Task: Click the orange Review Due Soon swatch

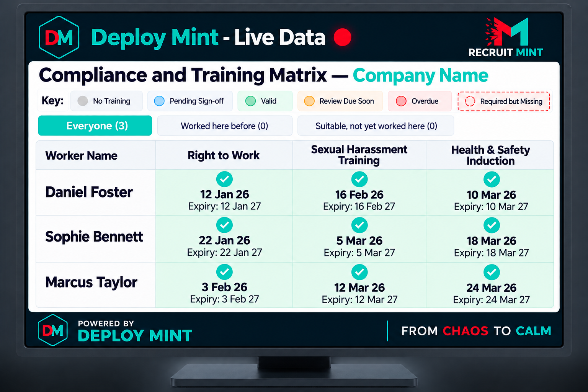Action: pyautogui.click(x=309, y=101)
